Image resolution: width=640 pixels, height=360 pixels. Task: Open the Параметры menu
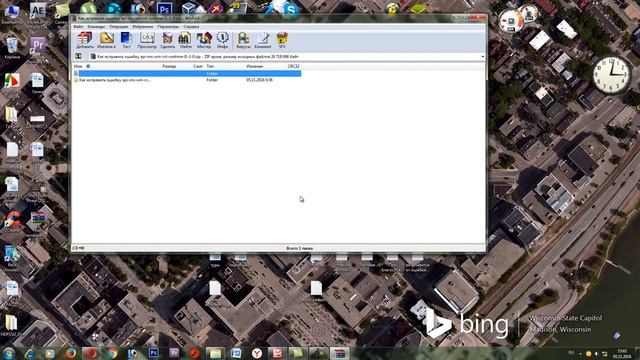[x=168, y=27]
